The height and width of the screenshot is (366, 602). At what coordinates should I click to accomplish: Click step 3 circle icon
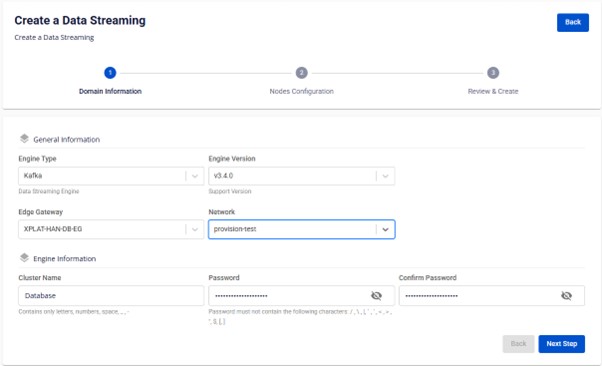(x=493, y=73)
